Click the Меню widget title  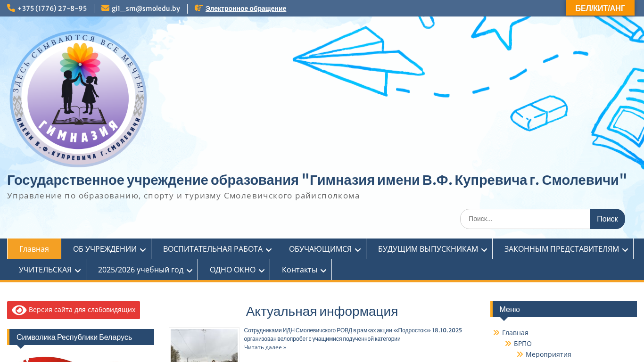tap(564, 309)
